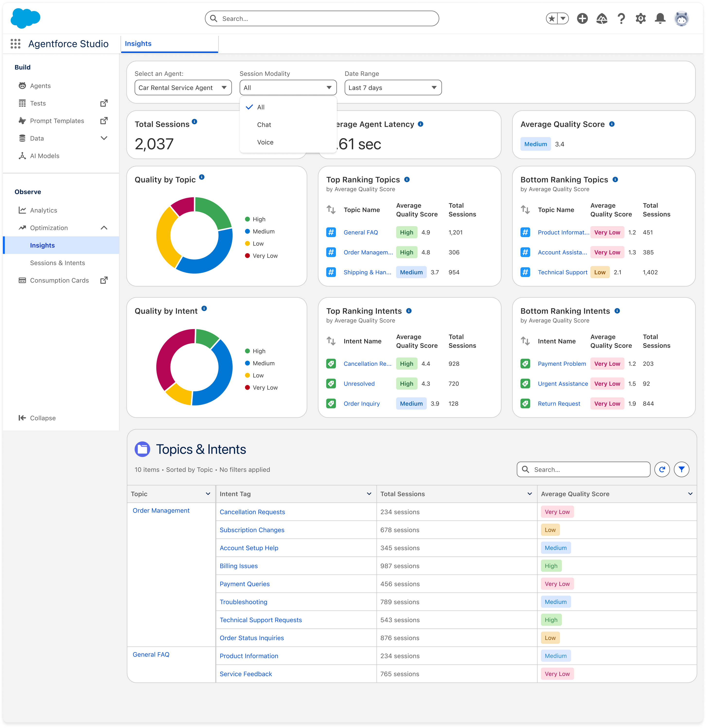This screenshot has width=706, height=728.
Task: Click the High legend dot for Quality by Topic
Action: 247,219
